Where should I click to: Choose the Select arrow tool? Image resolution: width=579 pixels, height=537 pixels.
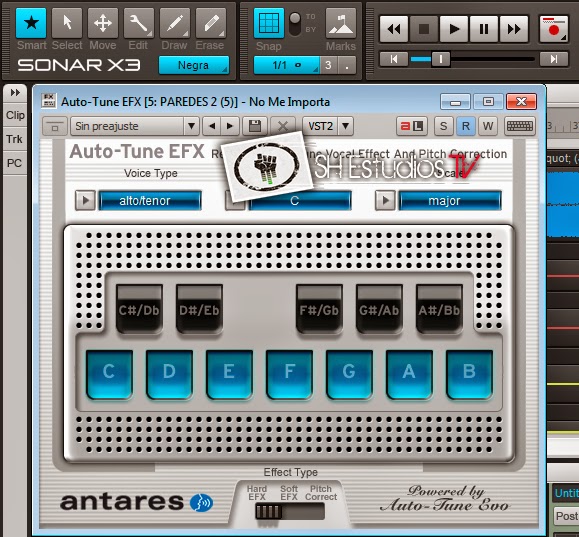67,23
